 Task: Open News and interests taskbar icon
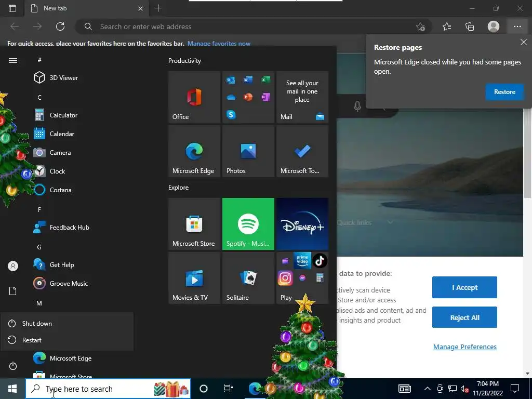[x=404, y=389]
